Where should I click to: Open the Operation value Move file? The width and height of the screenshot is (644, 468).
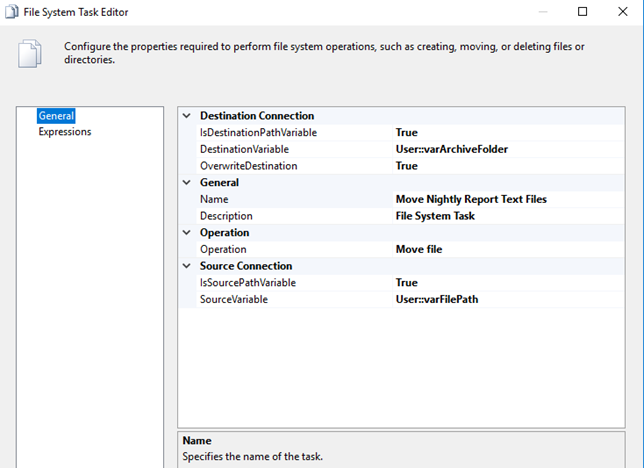(419, 249)
